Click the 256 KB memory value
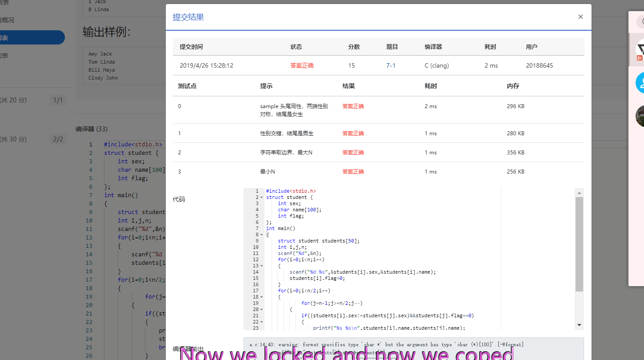 click(516, 172)
